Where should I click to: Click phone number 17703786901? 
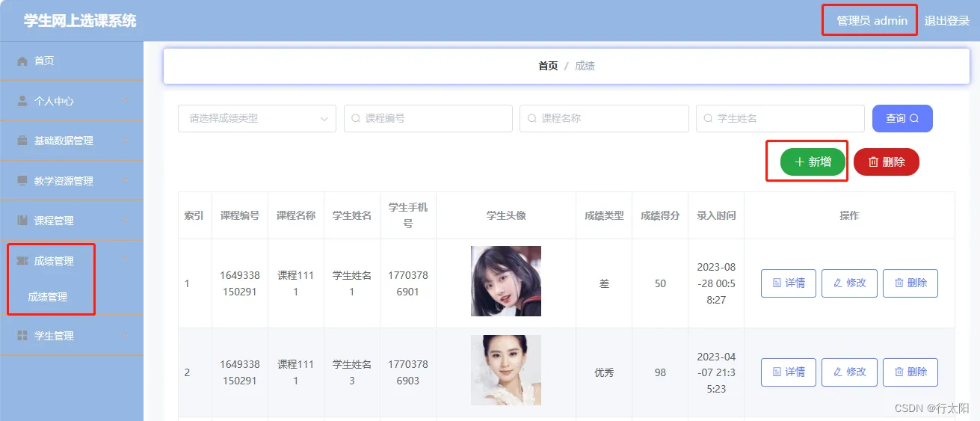pos(408,283)
